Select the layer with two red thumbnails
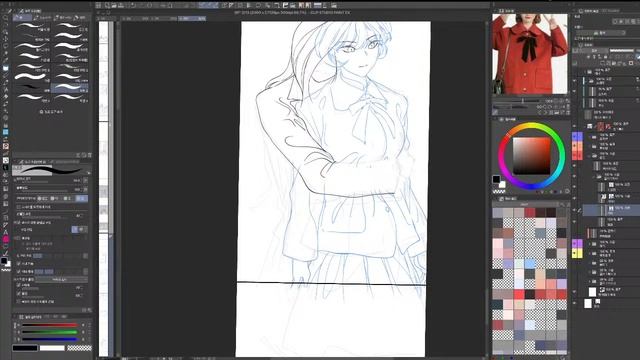The width and height of the screenshot is (640, 360). tap(612, 126)
